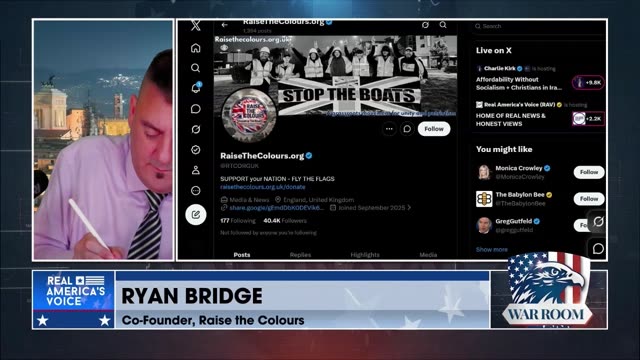Open More circle icon in sidebar
The image size is (640, 360).
pyautogui.click(x=196, y=191)
